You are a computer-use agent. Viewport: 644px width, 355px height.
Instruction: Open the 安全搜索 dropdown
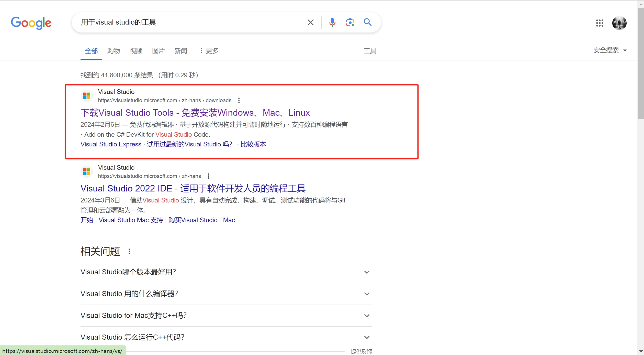(610, 50)
